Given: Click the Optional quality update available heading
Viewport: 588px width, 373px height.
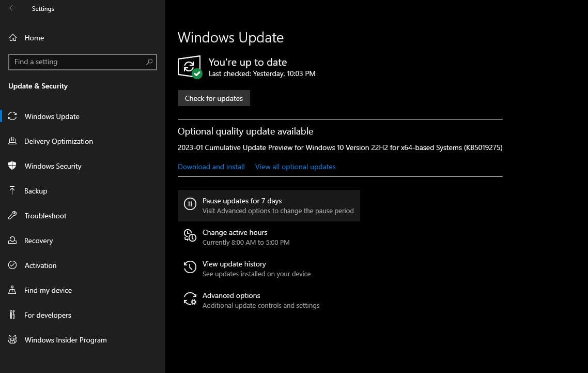Looking at the screenshot, I should 245,131.
